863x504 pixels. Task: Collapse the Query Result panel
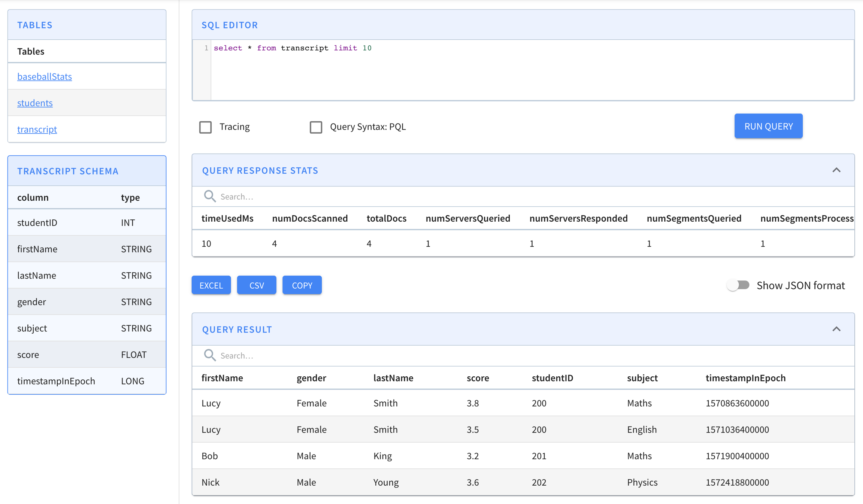[x=836, y=329]
